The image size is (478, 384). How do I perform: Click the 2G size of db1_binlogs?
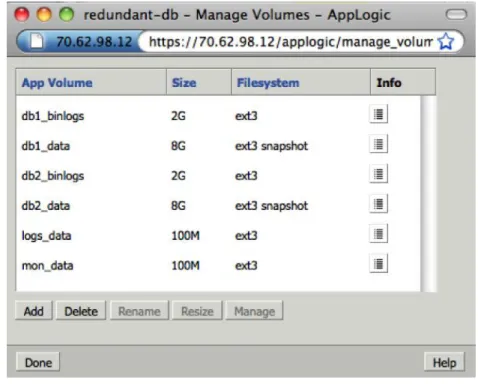point(178,116)
